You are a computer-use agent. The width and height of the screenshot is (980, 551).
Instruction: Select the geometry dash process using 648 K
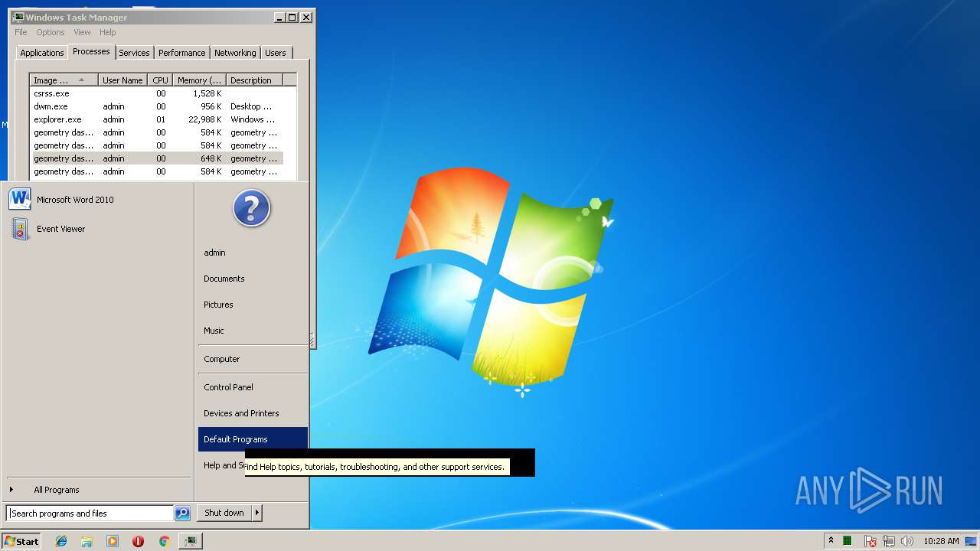pyautogui.click(x=156, y=158)
